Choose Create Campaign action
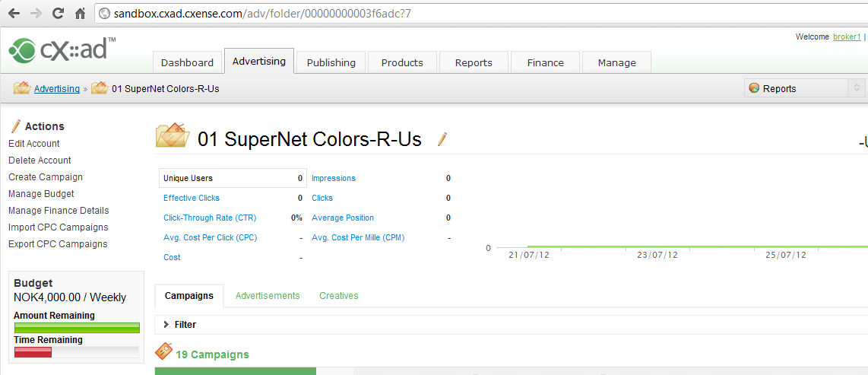The width and height of the screenshot is (868, 375). coord(46,177)
